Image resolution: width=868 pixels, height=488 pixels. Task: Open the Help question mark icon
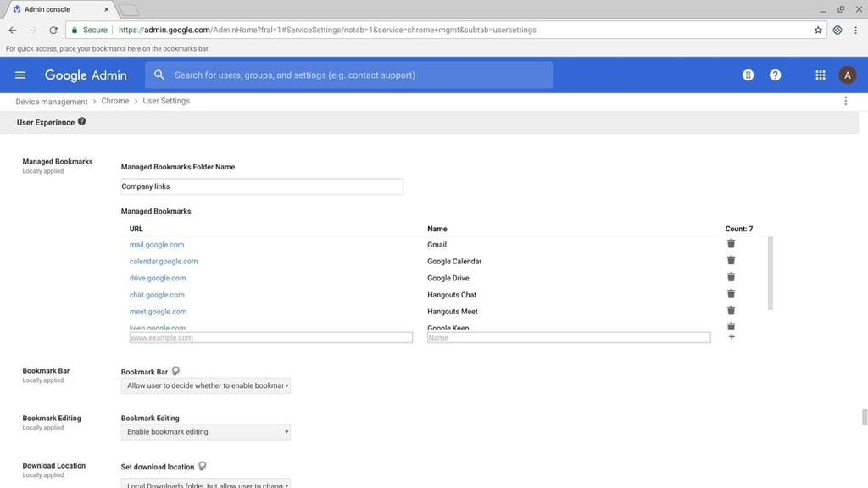tap(775, 75)
